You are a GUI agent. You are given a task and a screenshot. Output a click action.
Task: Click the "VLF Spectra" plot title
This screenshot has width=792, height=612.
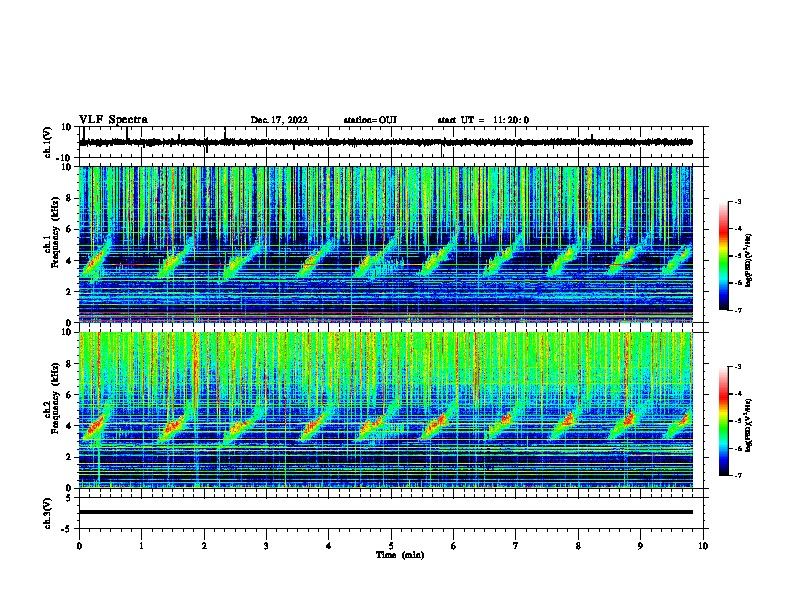(113, 120)
